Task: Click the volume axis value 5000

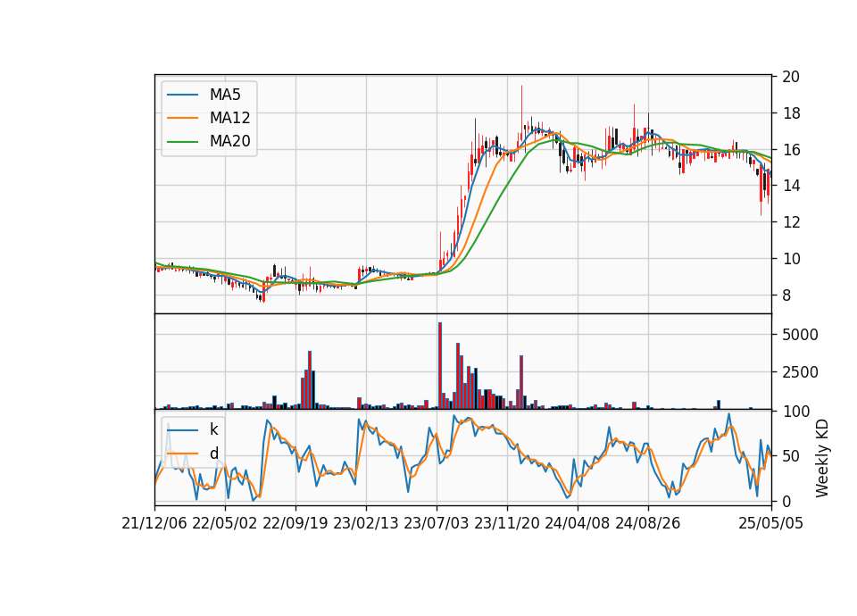Action: [x=800, y=335]
